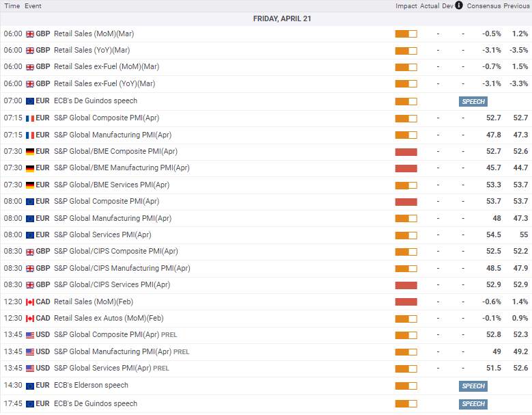Click consensus 45.7 for BME Manufacturing PMI
532x415 pixels.
coord(493,168)
